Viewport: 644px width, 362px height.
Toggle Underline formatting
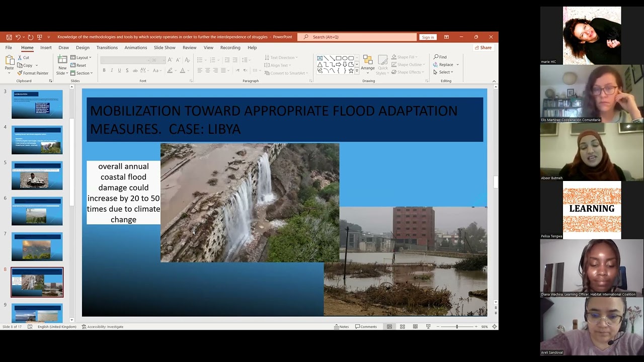[119, 70]
